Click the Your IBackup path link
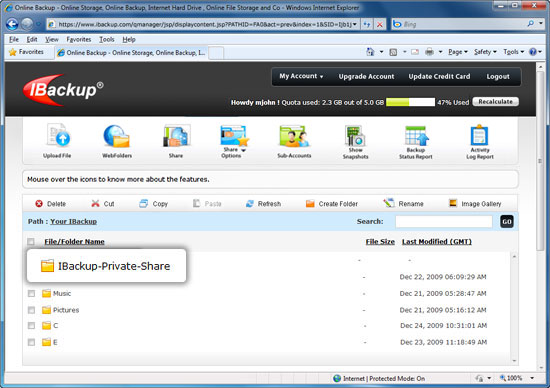This screenshot has height=388, width=550. (x=73, y=221)
